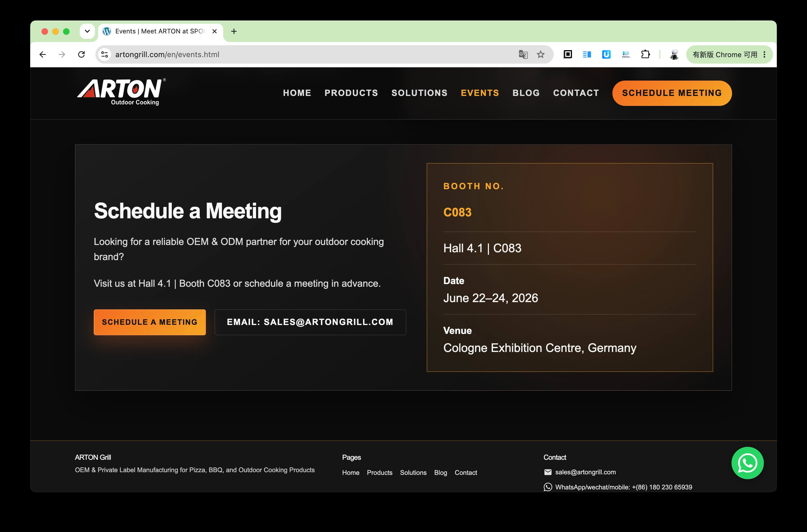Click the booth number 'C083' in orange
This screenshot has width=807, height=532.
click(x=457, y=212)
